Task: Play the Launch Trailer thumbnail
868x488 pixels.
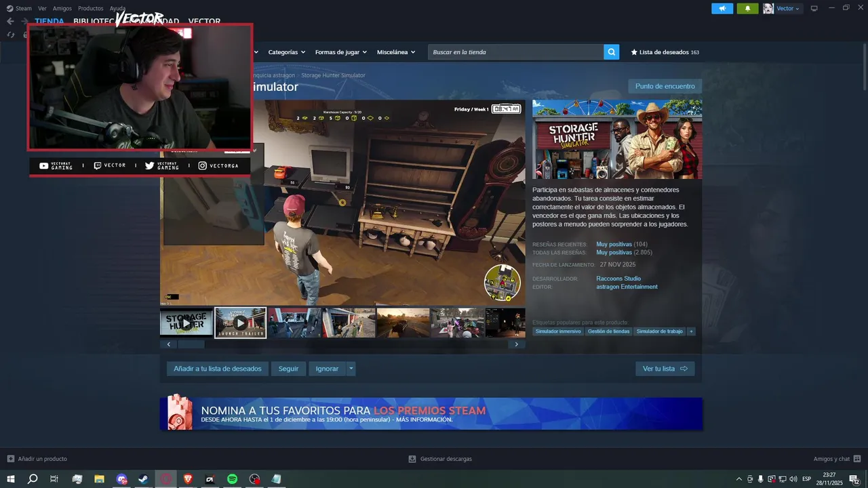Action: [x=240, y=323]
